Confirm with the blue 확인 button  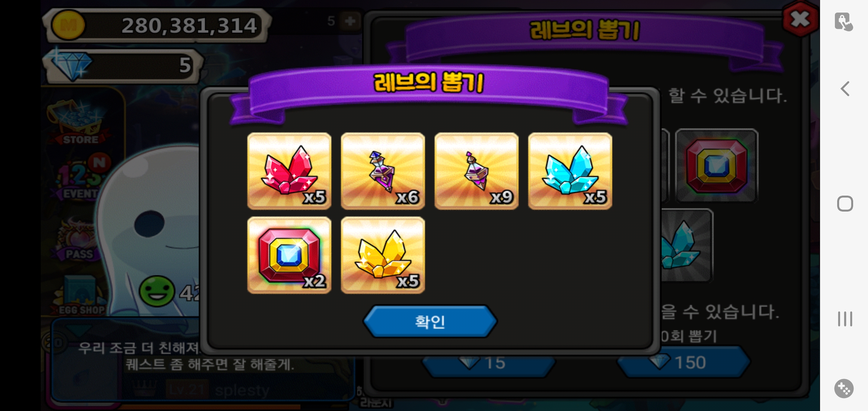(430, 322)
